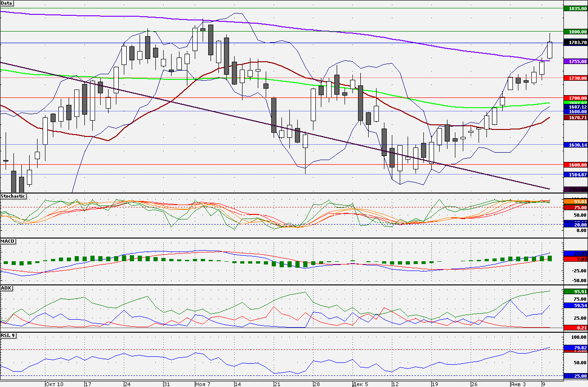Click the Ноя 7 date marker
The height and width of the screenshot is (387, 588).
coord(204,384)
